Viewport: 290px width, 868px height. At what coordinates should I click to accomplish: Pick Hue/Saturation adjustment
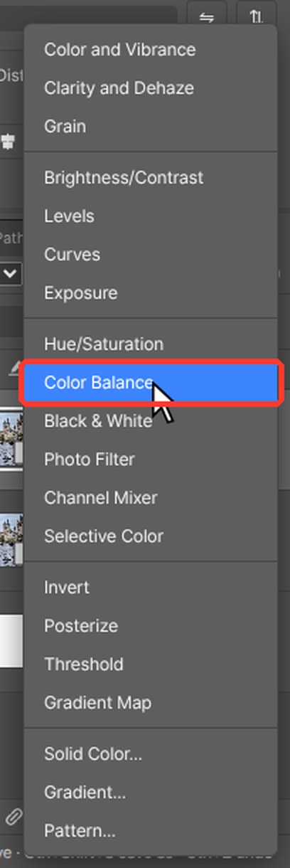pyautogui.click(x=151, y=344)
